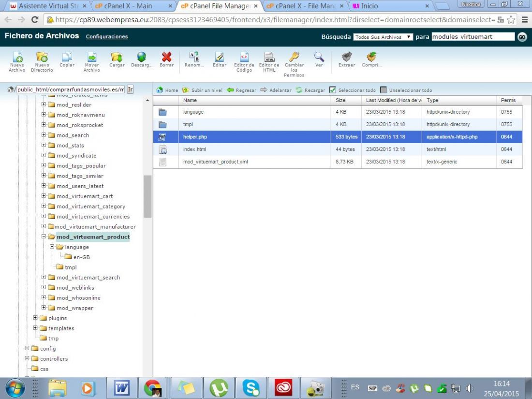Click the folder tree scrollbar
532x399 pixels.
pos(147,196)
